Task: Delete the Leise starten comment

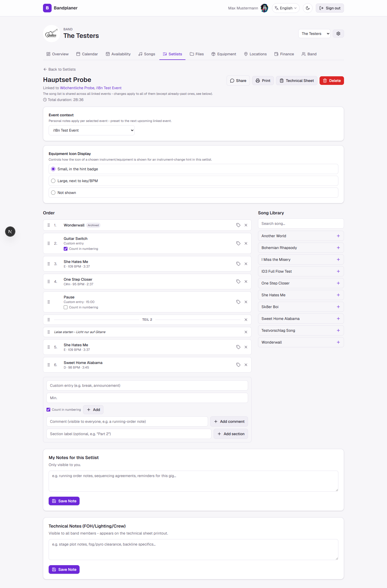Action: tap(246, 332)
